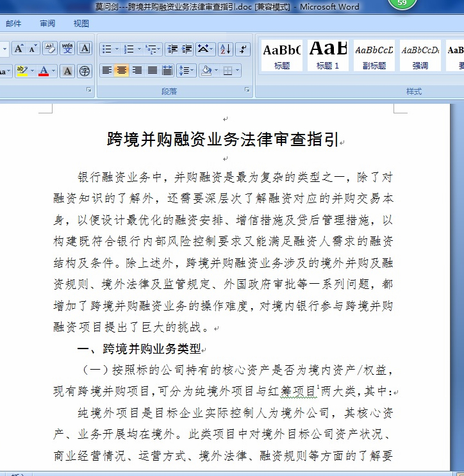
Task: Apply the 强调 emphasis style
Action: 420,56
